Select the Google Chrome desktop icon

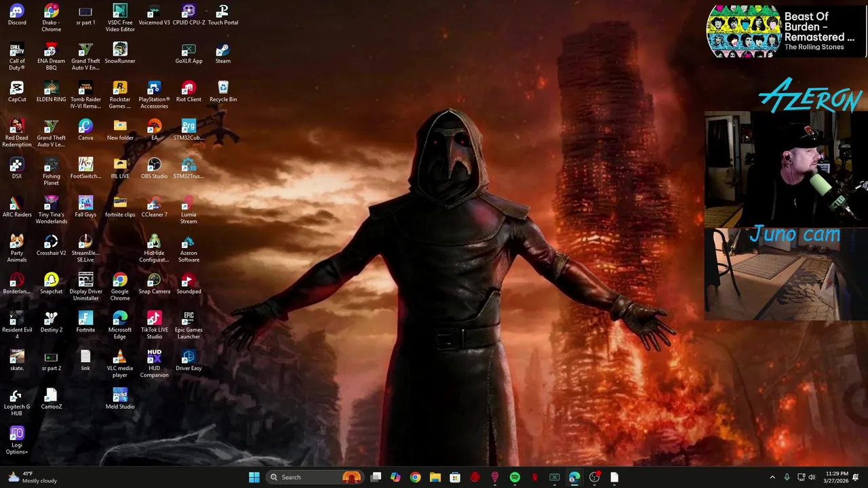tap(120, 287)
